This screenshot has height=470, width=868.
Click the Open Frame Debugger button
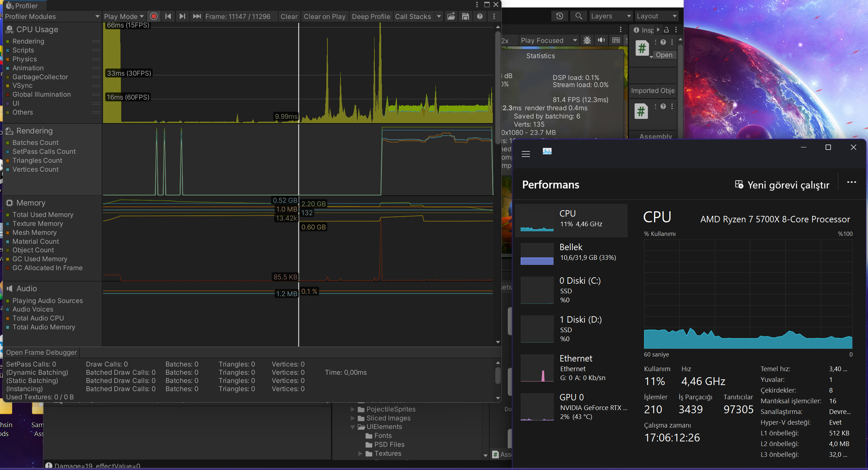pyautogui.click(x=41, y=352)
